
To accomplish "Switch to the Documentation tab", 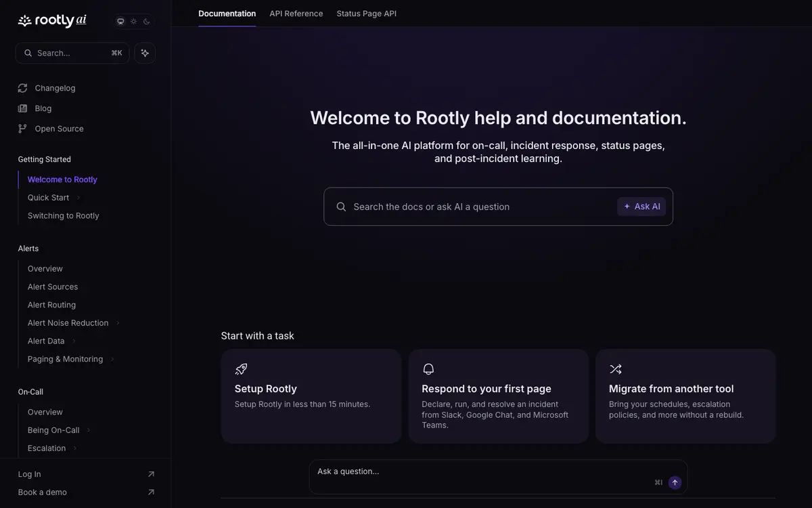I will click(x=227, y=14).
